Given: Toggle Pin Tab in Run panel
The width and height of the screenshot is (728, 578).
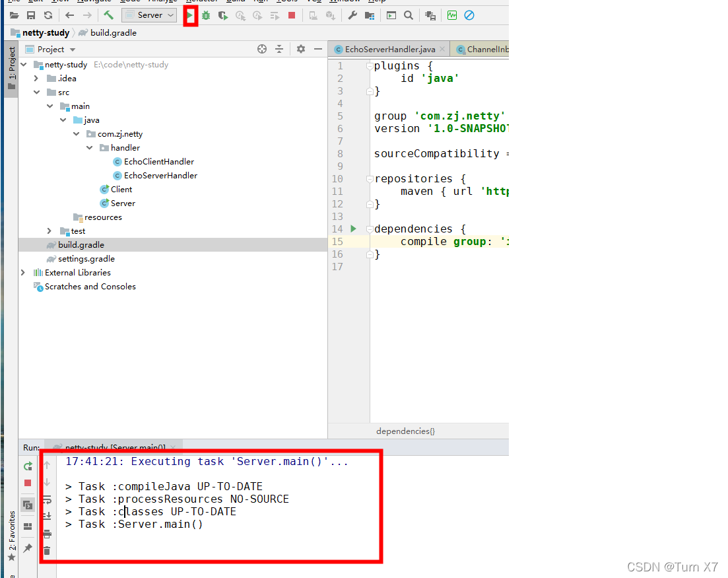Looking at the screenshot, I should click(x=28, y=548).
